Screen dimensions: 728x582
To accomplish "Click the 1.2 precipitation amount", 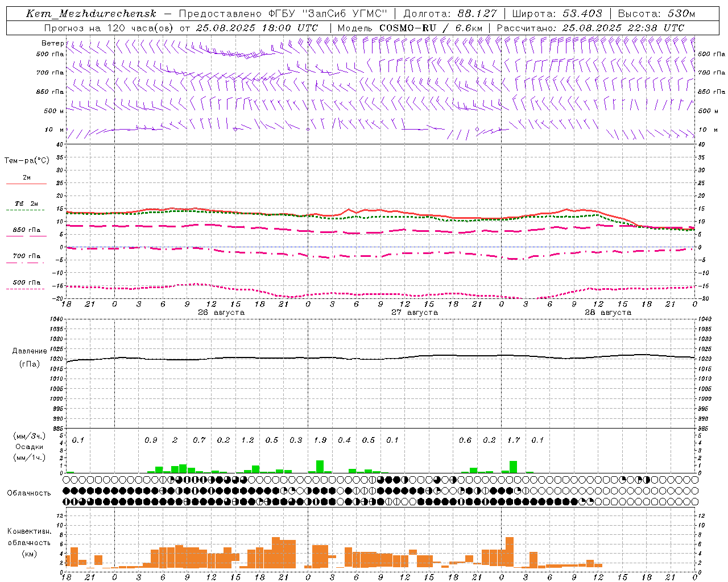I will (247, 440).
